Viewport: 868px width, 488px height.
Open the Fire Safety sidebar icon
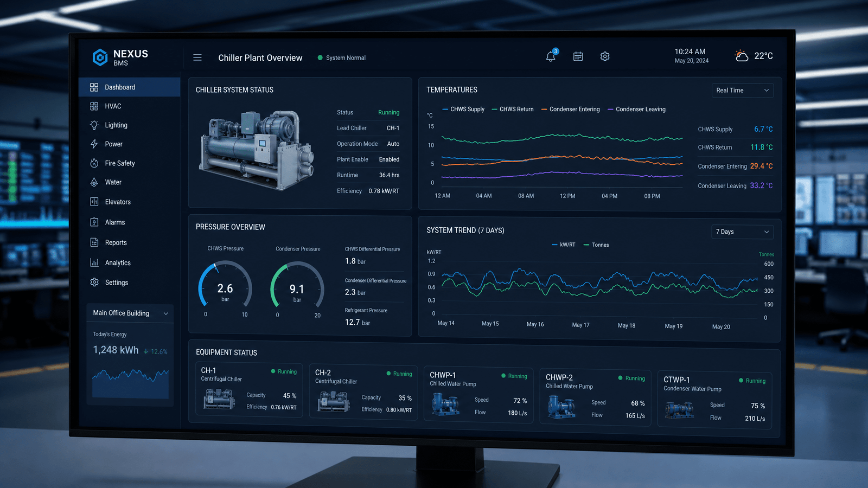click(94, 163)
